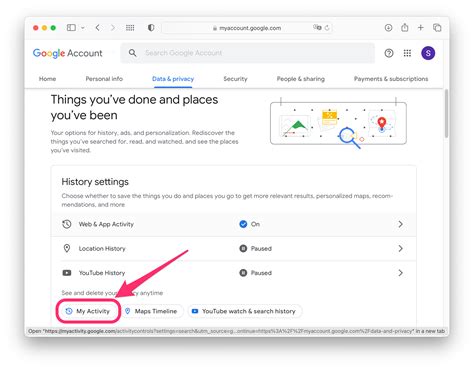Toggle the Safari sidebar button
Image resolution: width=474 pixels, height=369 pixels.
tap(71, 28)
